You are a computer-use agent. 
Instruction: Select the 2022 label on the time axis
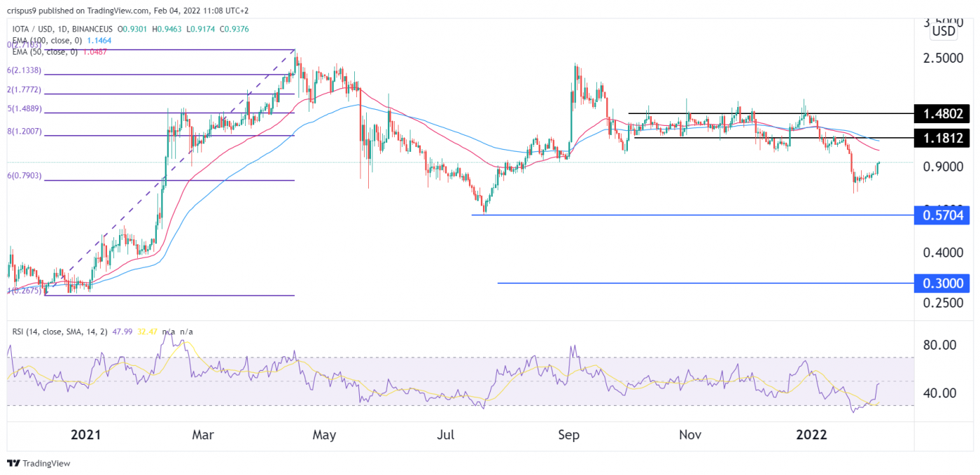click(812, 434)
